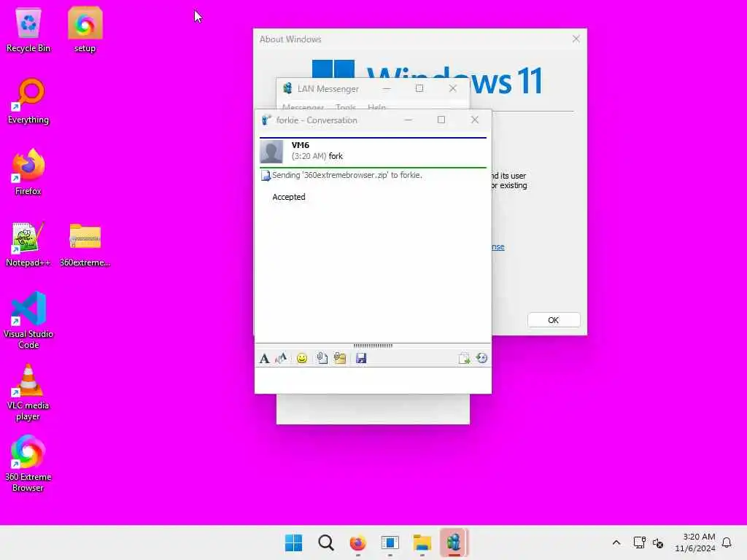Select the setup desktop icon

(x=85, y=31)
